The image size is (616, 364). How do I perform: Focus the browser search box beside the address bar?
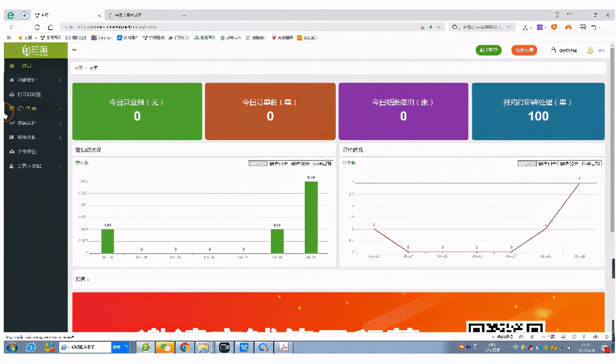click(482, 27)
